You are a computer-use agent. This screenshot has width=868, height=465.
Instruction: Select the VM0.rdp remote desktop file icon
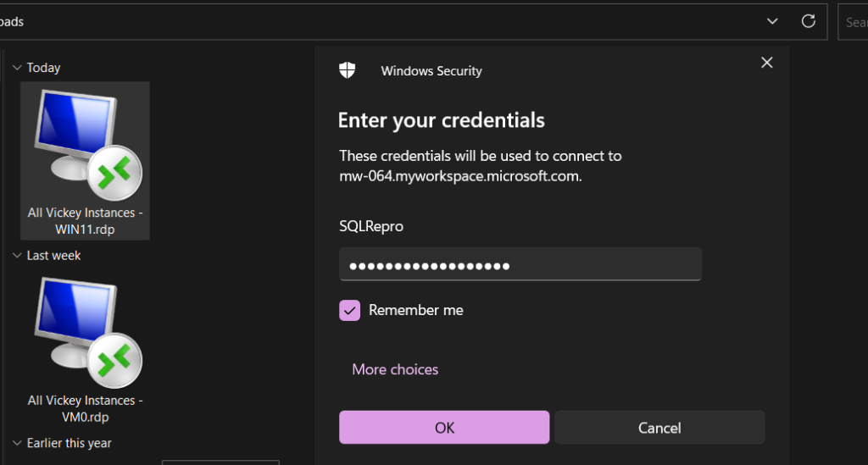click(87, 333)
